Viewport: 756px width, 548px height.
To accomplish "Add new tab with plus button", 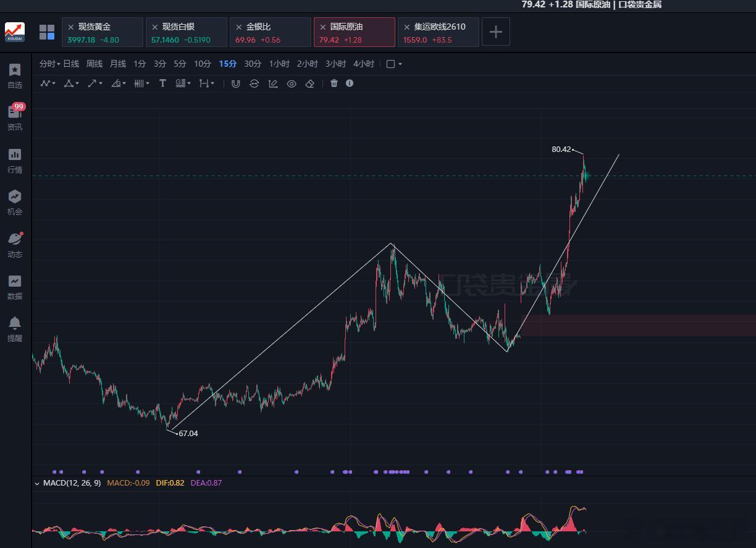I will tap(496, 32).
